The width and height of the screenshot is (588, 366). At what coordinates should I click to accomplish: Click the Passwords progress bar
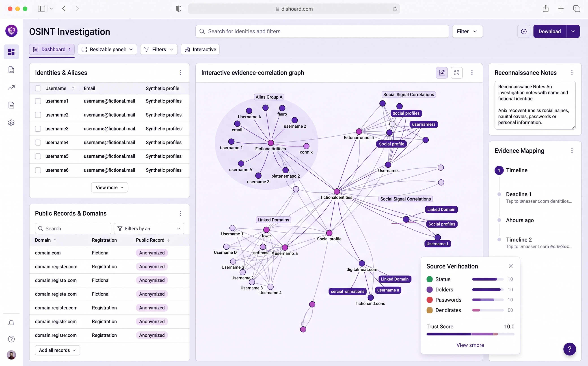488,300
